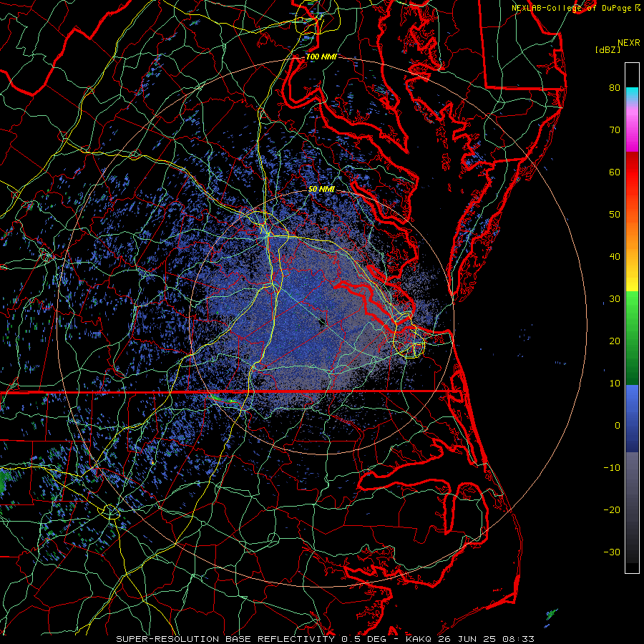Click the 40 value on the dBZ scale

pos(615,257)
